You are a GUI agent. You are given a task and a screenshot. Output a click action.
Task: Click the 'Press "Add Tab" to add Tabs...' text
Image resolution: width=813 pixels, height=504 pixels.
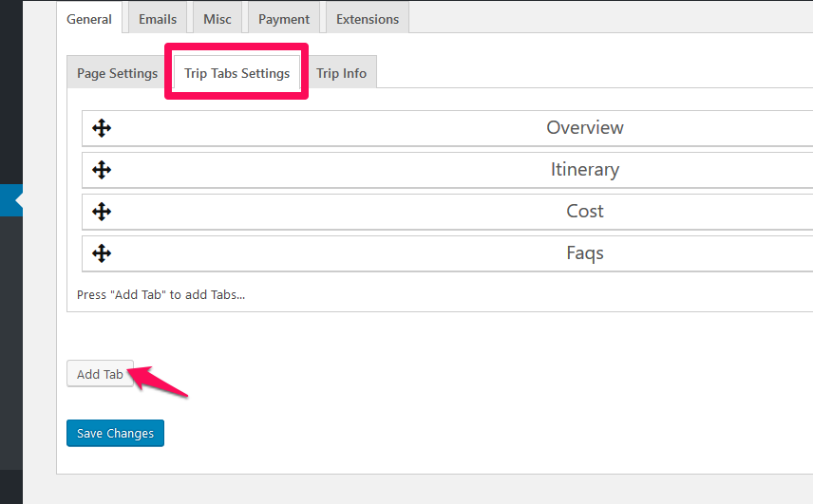[x=161, y=295]
